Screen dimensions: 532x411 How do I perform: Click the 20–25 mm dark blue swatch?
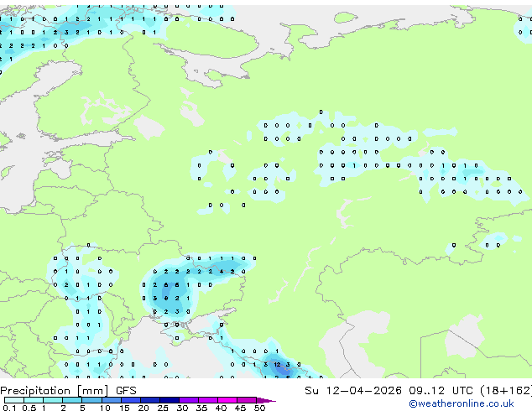150,400
